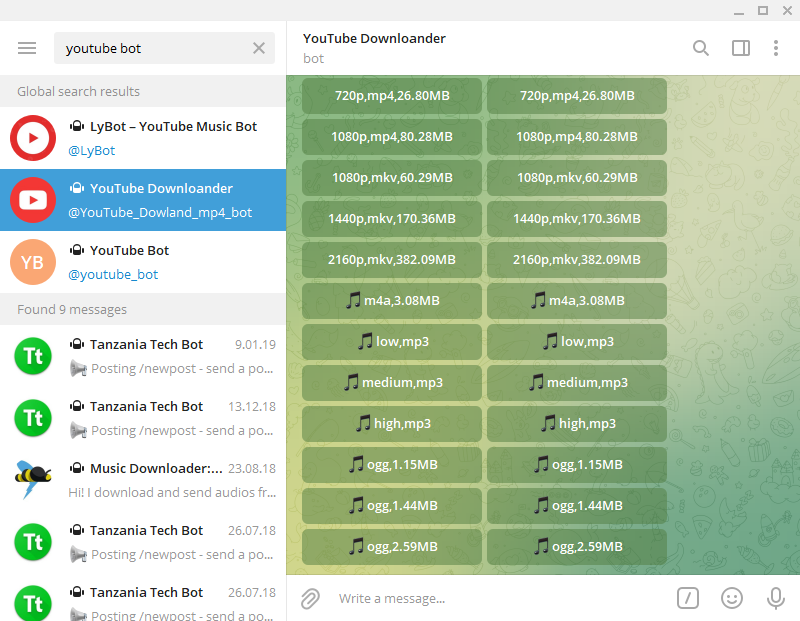Image resolution: width=800 pixels, height=621 pixels.
Task: Select right medium,mp3 audio button
Action: [x=577, y=382]
